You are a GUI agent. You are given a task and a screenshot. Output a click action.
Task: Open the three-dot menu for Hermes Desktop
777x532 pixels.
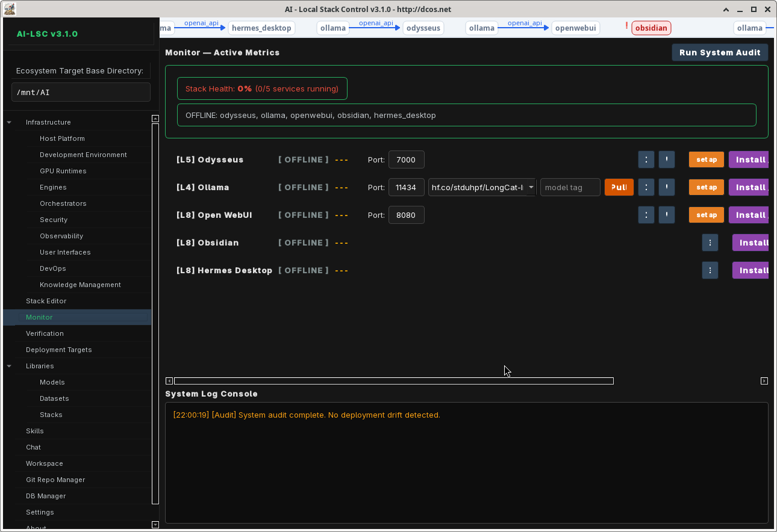pos(710,270)
